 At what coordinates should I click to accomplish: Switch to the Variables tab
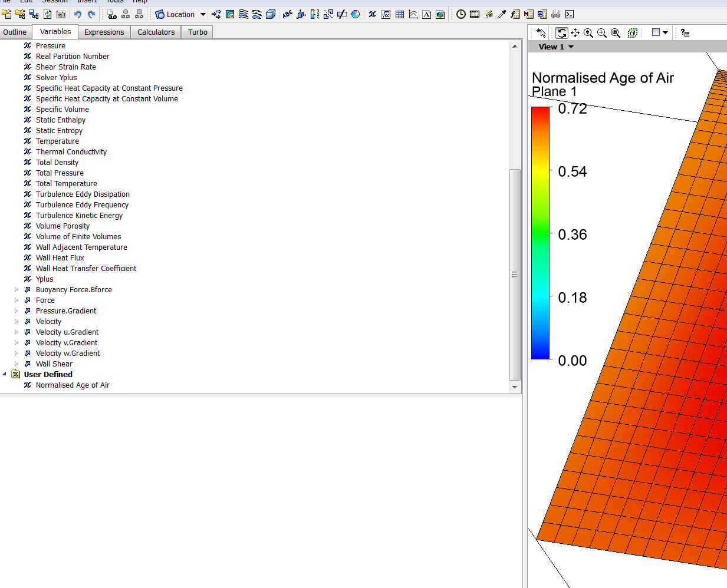pos(55,32)
